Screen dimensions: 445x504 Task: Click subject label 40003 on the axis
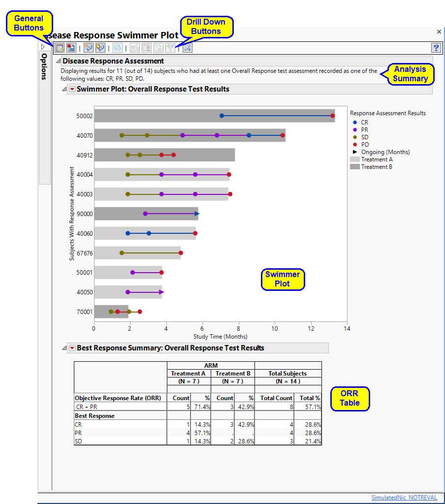(x=85, y=194)
